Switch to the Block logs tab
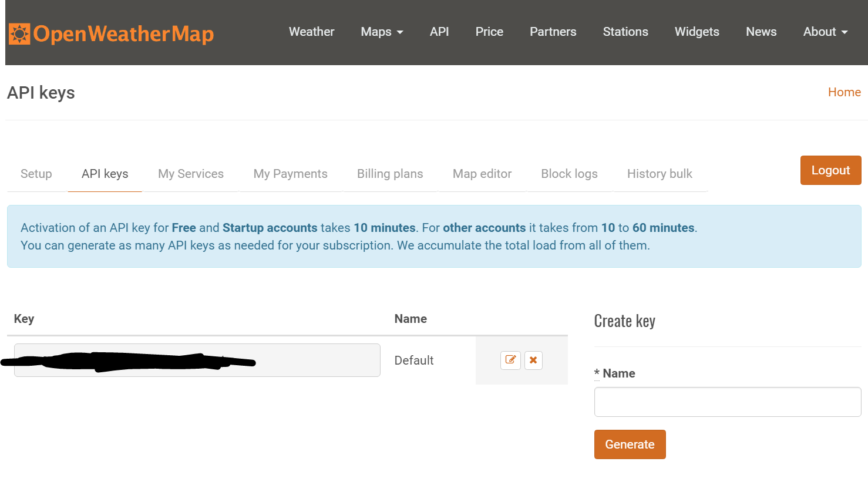Image resolution: width=868 pixels, height=492 pixels. coord(569,174)
